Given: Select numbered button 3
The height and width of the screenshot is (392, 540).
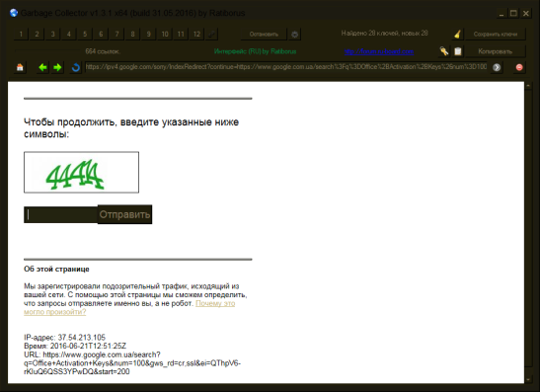Looking at the screenshot, I should pos(52,35).
